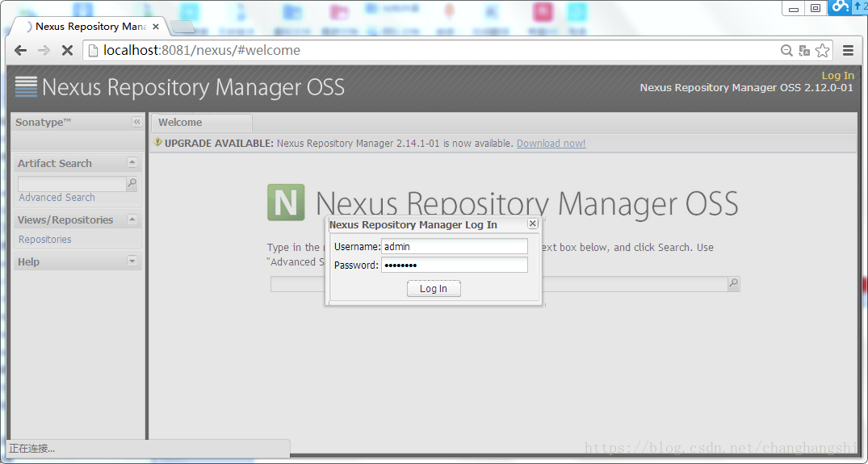Click the Log In button in dialog
Screen dimensions: 868x464
(434, 289)
